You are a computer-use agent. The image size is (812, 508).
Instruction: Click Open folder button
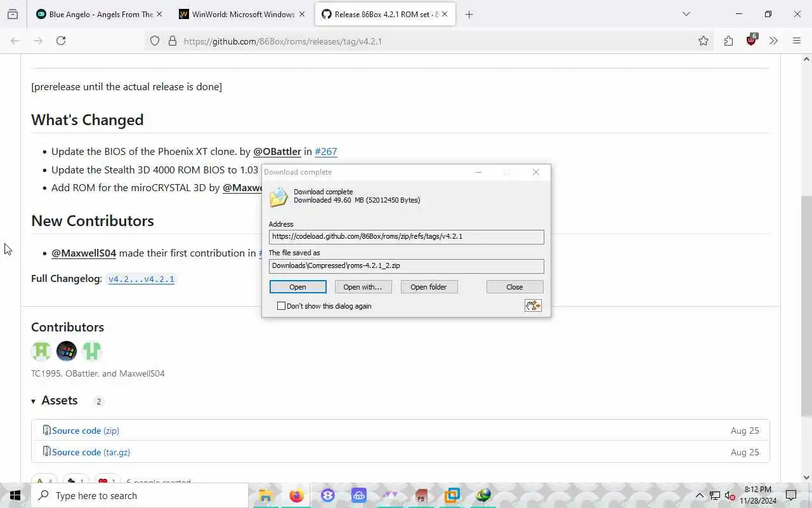pos(429,287)
